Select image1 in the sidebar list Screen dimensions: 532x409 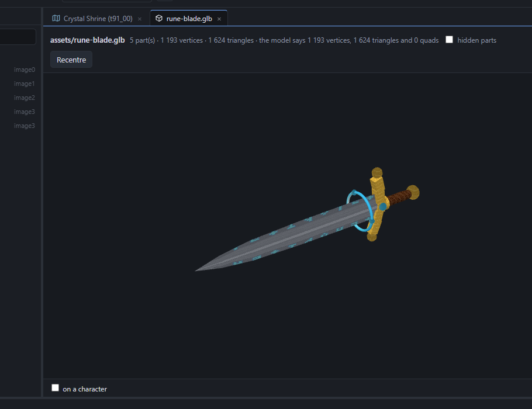pyautogui.click(x=24, y=84)
